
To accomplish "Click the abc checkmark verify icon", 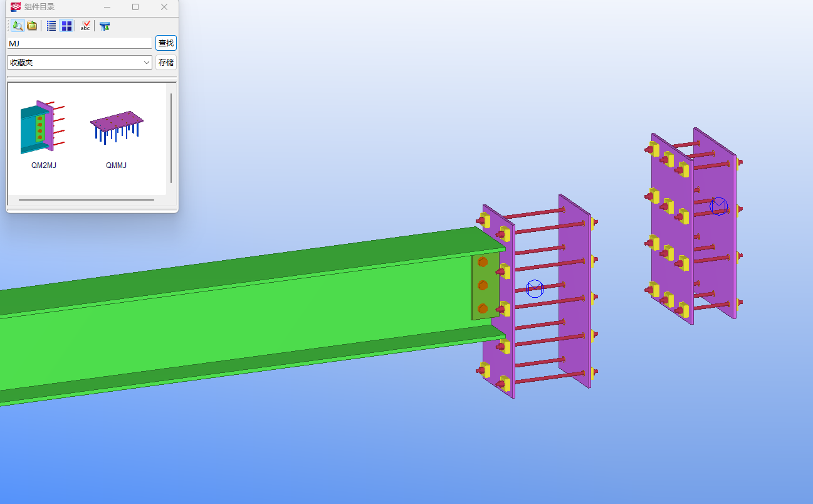I will click(x=86, y=26).
